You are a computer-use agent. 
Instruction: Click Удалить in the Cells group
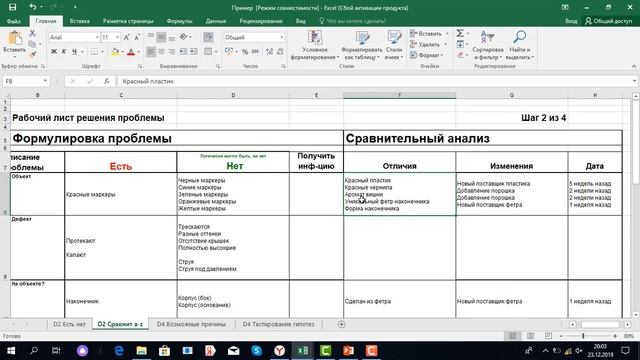429,44
